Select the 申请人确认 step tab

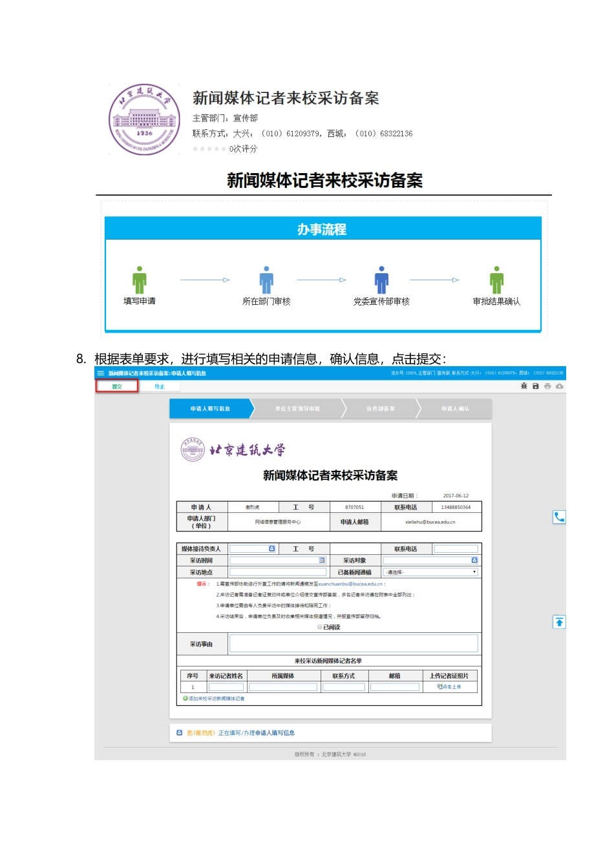(455, 409)
